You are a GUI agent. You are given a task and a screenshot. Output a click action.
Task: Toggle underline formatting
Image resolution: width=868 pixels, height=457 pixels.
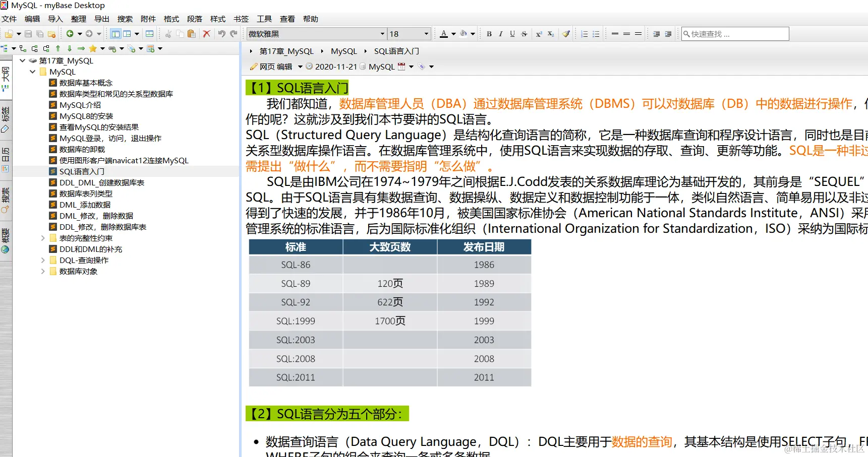click(512, 34)
